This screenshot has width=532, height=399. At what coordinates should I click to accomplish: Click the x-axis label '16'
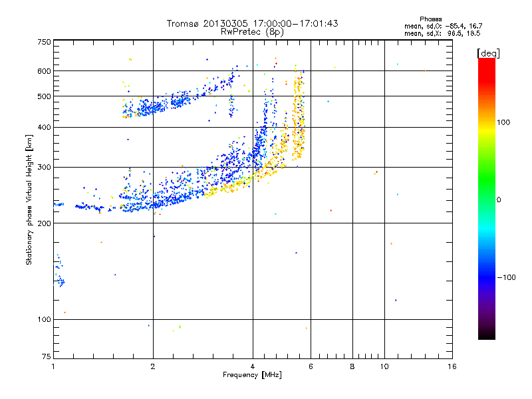pyautogui.click(x=452, y=366)
